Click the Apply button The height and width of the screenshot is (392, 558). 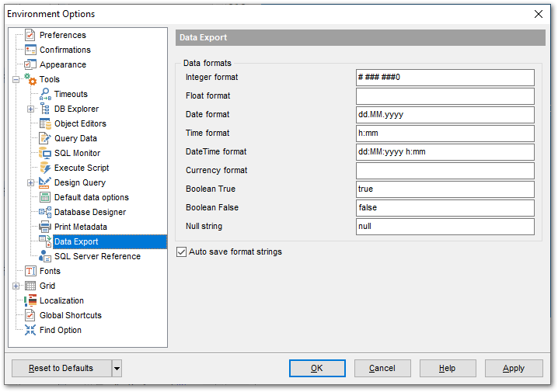(514, 368)
